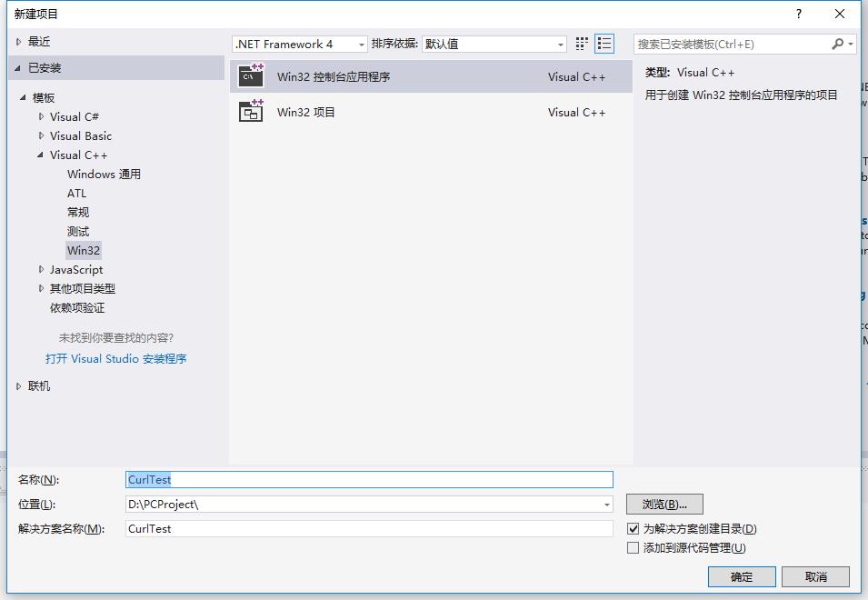Viewport: 868px width, 600px height.
Task: Select the 测试 template category
Action: 78,232
